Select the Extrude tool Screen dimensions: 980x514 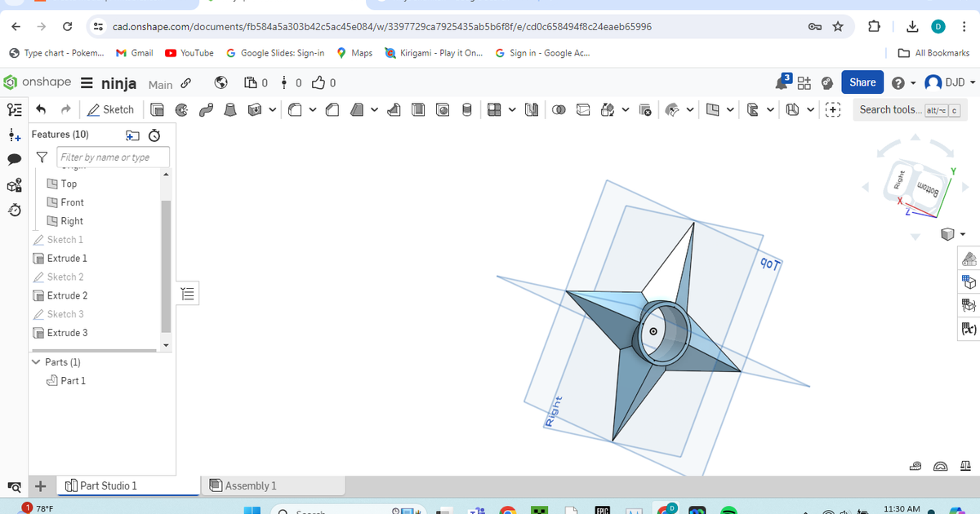point(158,109)
